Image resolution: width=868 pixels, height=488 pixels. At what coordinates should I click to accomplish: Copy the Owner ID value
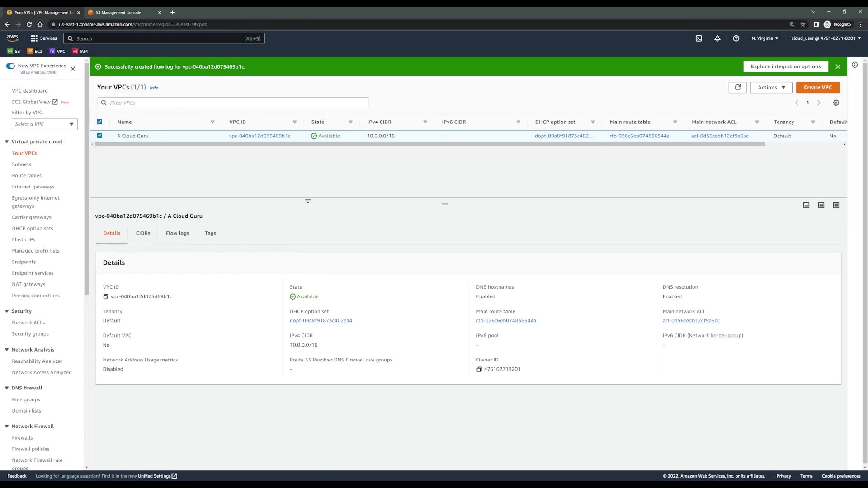pyautogui.click(x=479, y=369)
